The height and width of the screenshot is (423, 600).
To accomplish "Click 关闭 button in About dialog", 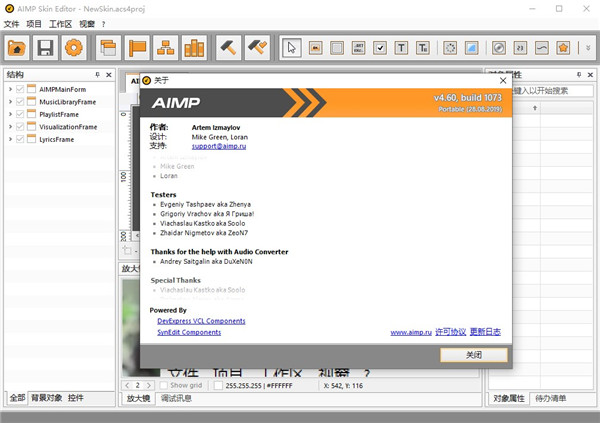I will [x=474, y=355].
